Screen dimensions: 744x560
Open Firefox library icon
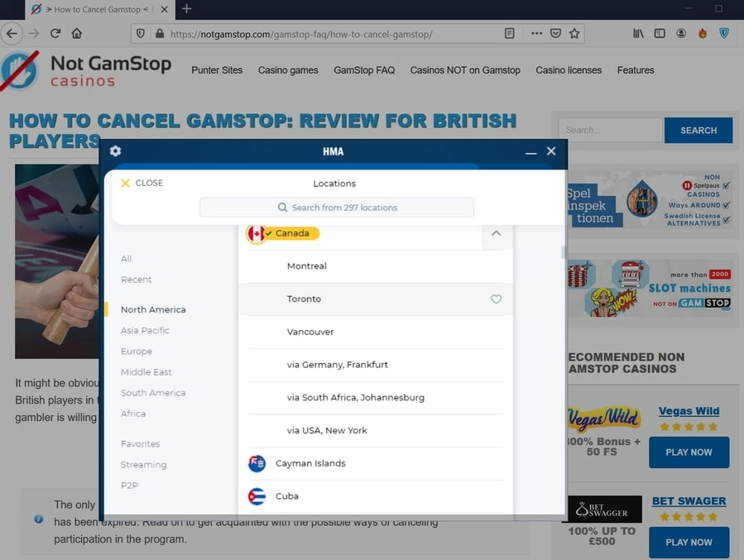tap(638, 33)
